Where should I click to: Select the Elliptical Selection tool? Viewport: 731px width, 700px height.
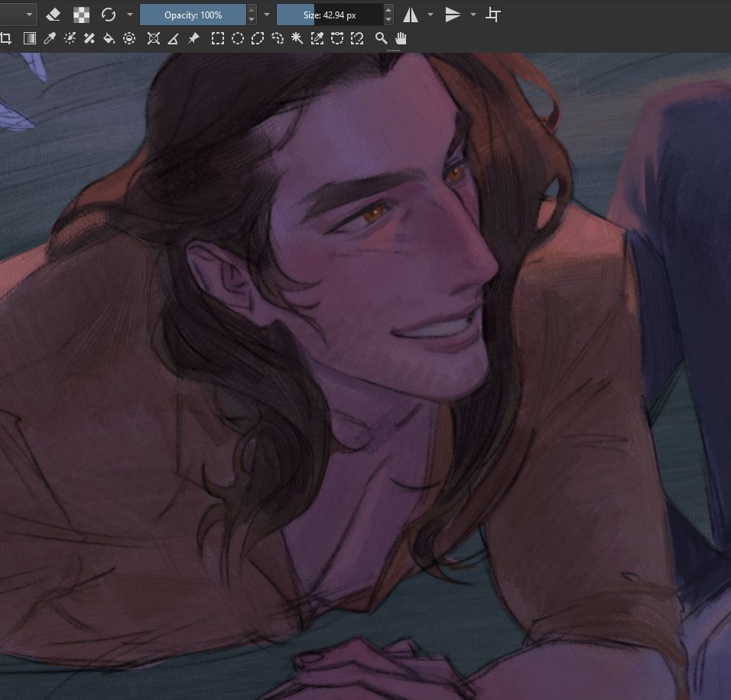coord(238,38)
